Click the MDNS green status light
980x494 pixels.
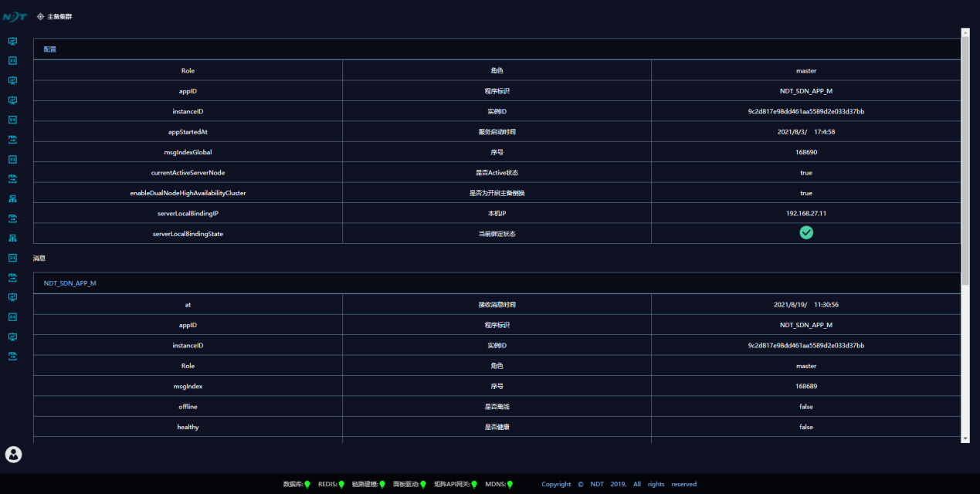[510, 485]
